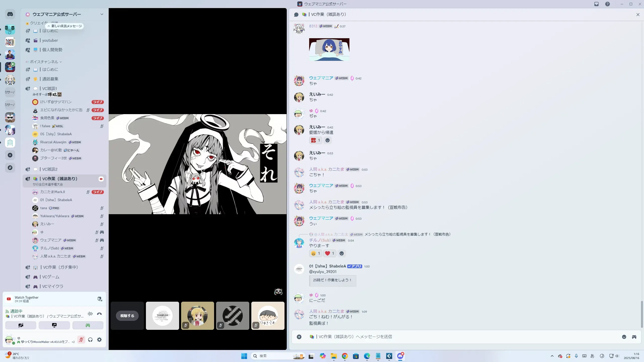Collapse the ボイスチャンネル category

[44, 62]
